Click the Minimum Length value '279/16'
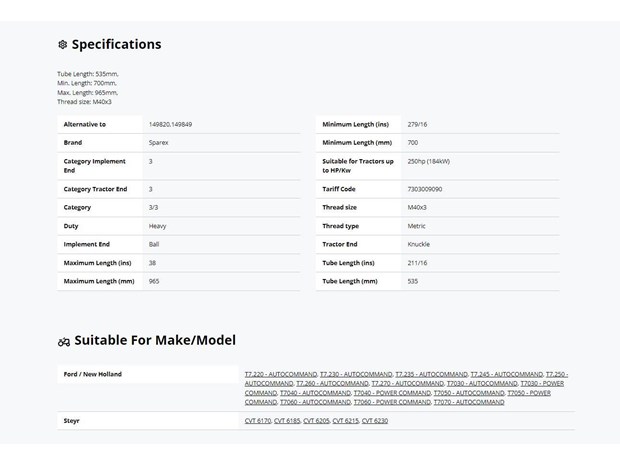The height and width of the screenshot is (465, 620). coord(417,124)
